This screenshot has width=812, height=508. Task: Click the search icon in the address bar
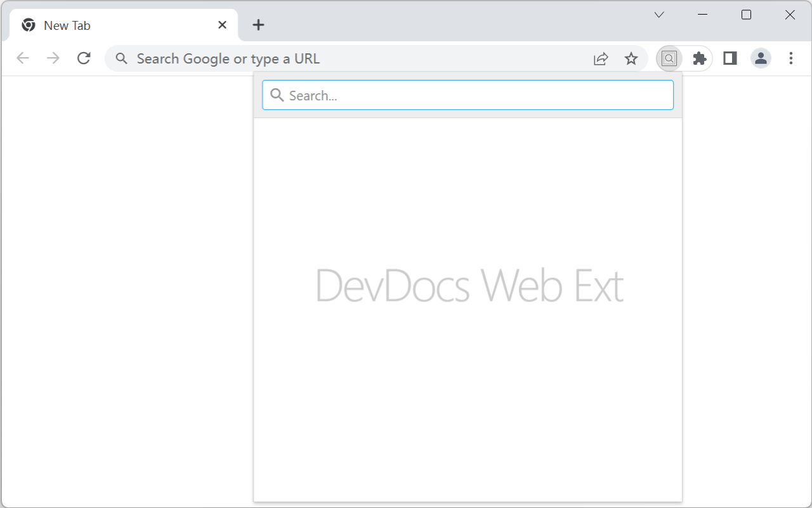(121, 58)
